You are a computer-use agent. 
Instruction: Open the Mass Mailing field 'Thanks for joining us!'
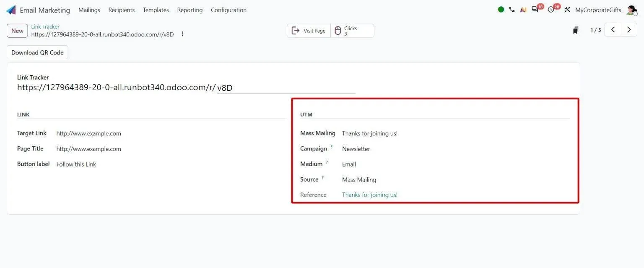370,133
